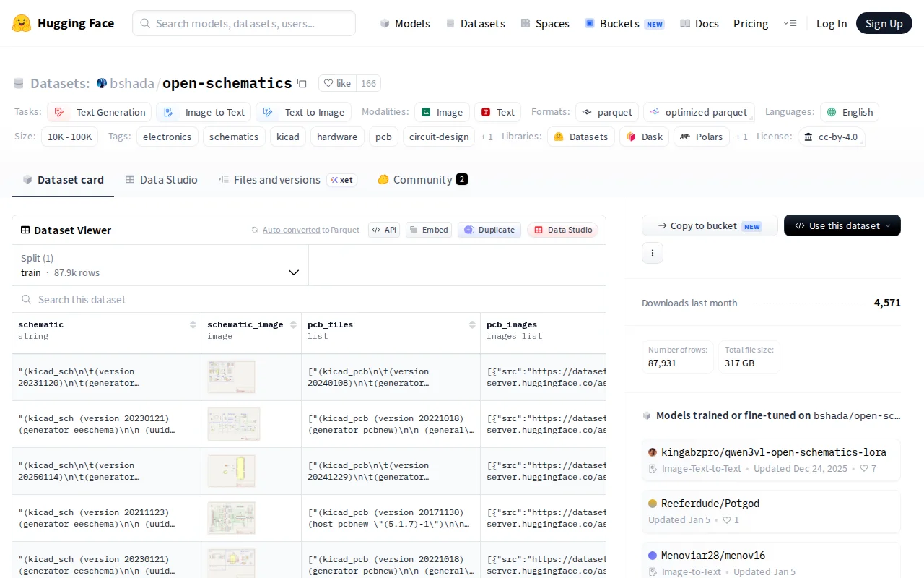Click the first row's pcb_files cell text

(x=368, y=377)
